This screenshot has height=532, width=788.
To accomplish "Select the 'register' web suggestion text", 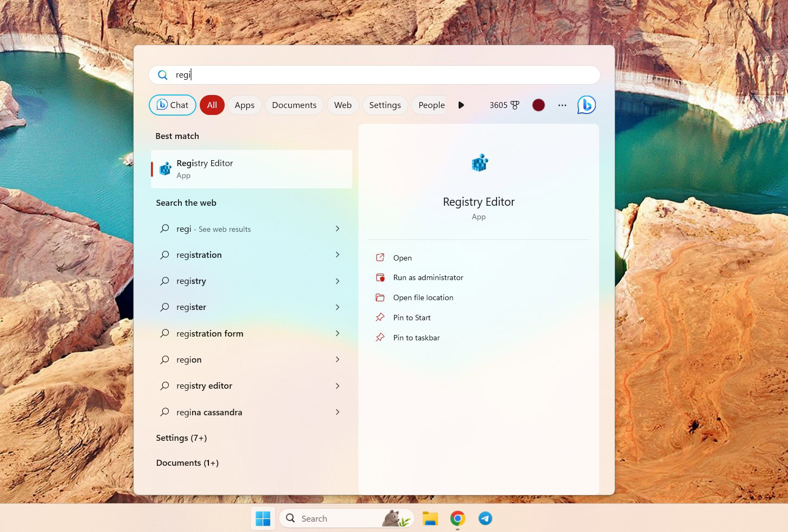I will point(191,307).
